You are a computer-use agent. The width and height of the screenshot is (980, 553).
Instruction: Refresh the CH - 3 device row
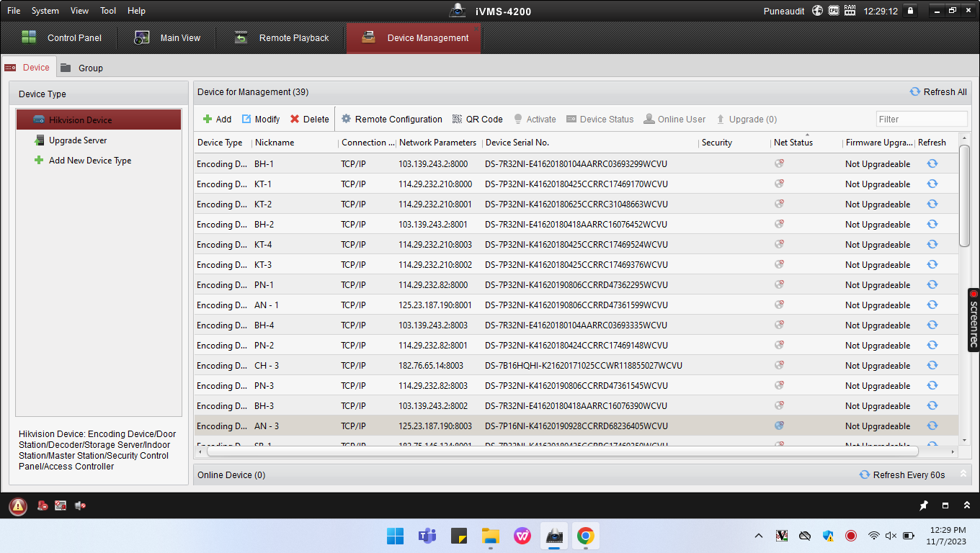932,365
